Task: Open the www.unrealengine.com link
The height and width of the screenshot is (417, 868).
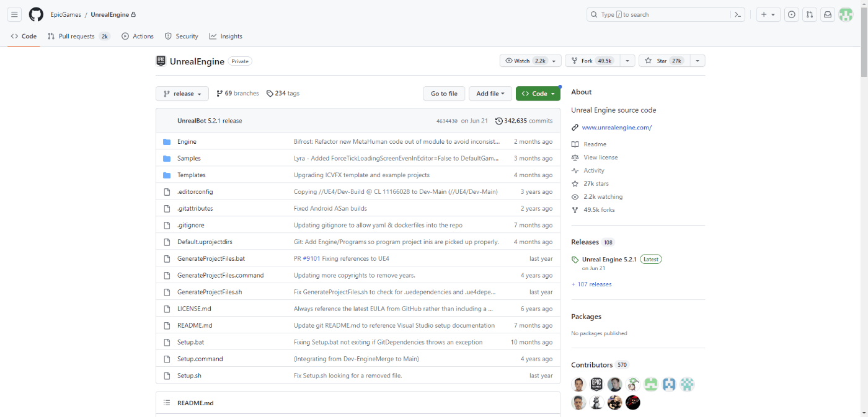Action: click(617, 128)
